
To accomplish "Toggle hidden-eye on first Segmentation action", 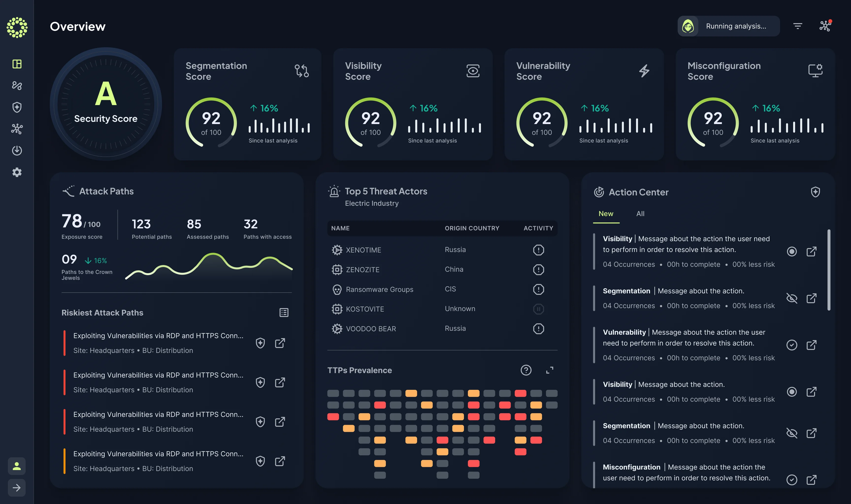I will point(792,298).
